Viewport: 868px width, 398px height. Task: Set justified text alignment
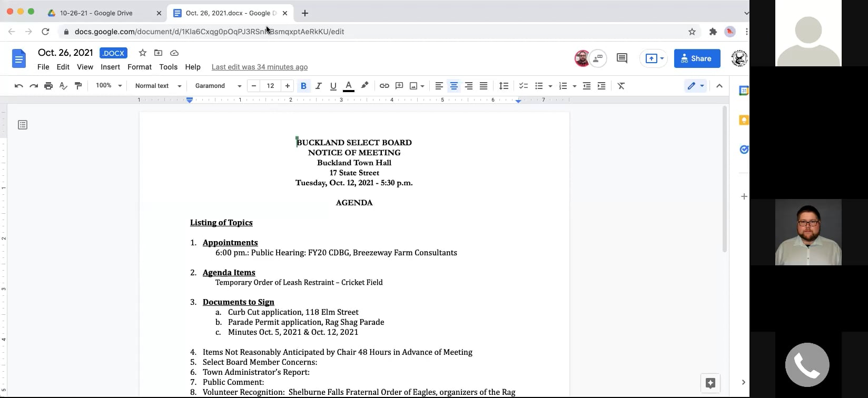tap(484, 86)
